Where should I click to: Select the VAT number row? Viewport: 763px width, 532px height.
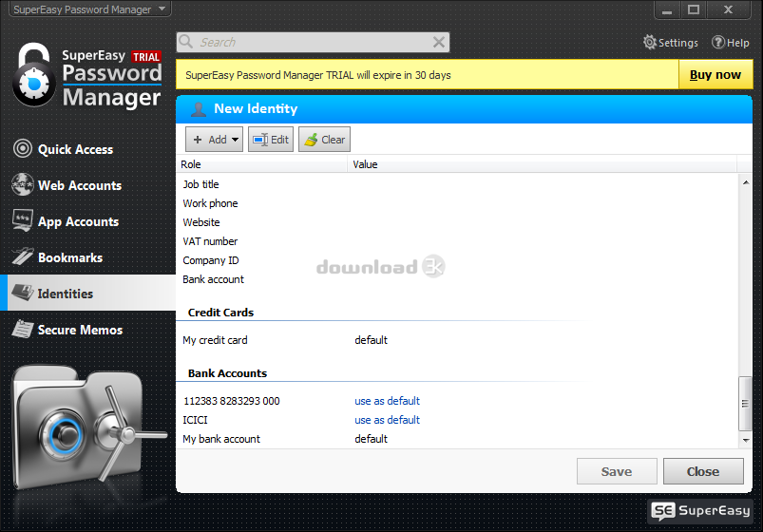[457, 241]
